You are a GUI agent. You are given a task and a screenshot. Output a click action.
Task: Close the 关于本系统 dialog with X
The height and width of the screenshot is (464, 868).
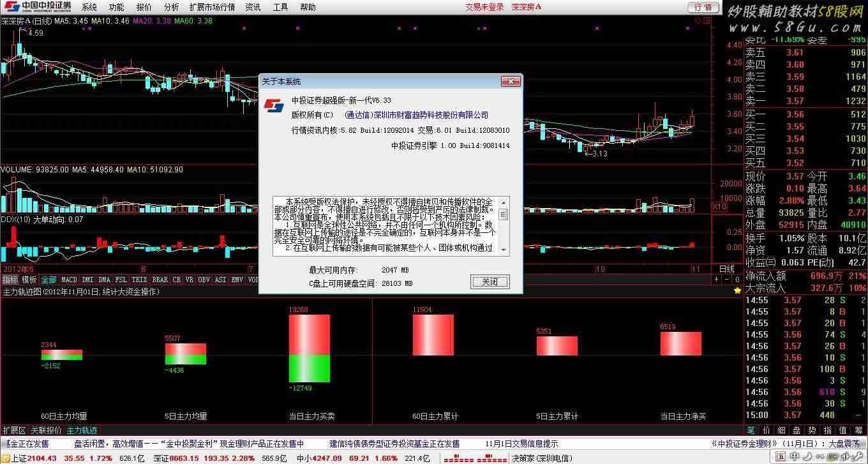[x=510, y=81]
